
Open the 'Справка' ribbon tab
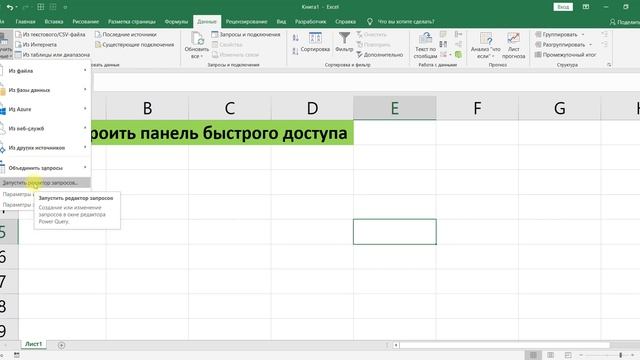point(345,22)
